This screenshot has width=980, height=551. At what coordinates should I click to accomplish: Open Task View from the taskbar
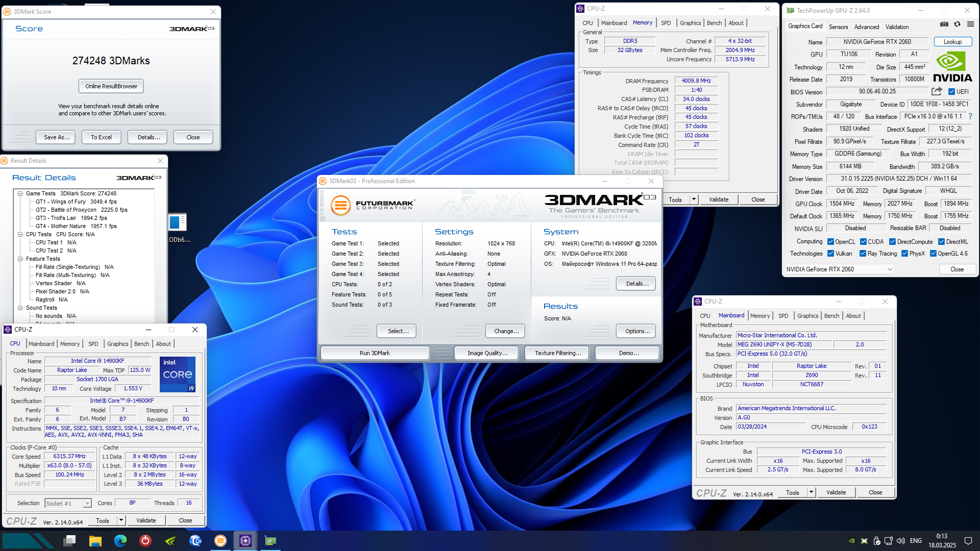(70, 541)
